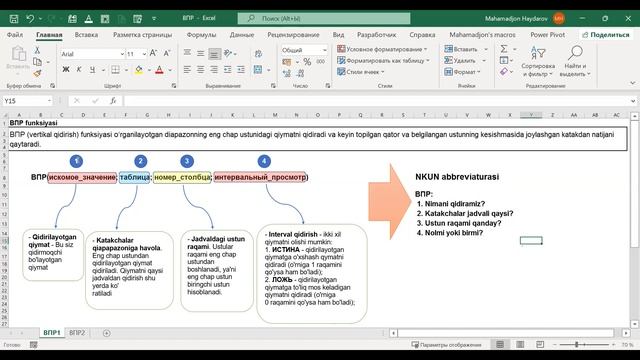
Task: Open Параметры отображения in status bar
Action: (x=447, y=345)
